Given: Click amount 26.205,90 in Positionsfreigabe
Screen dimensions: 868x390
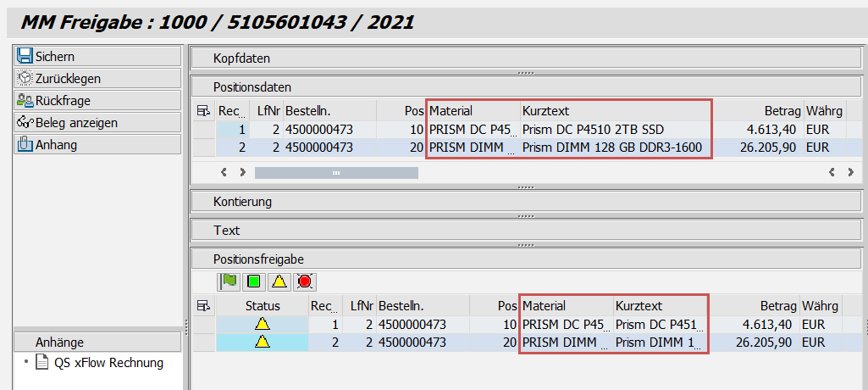Looking at the screenshot, I should point(755,343).
